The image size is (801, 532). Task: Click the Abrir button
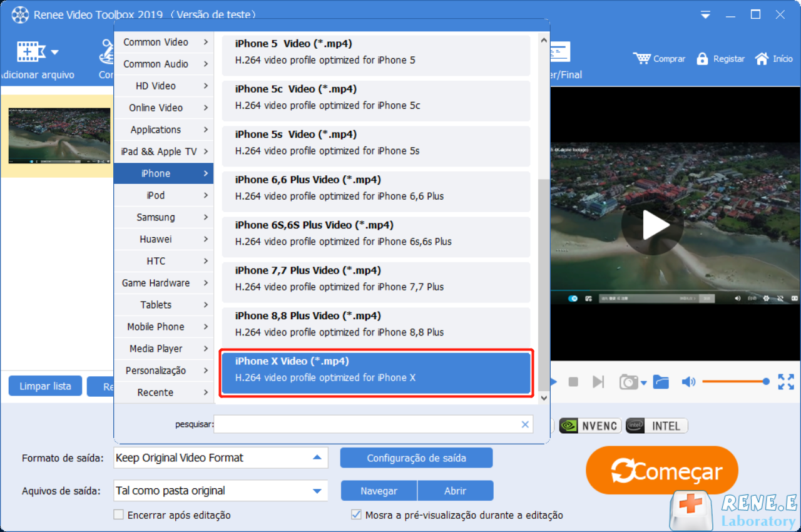tap(455, 491)
